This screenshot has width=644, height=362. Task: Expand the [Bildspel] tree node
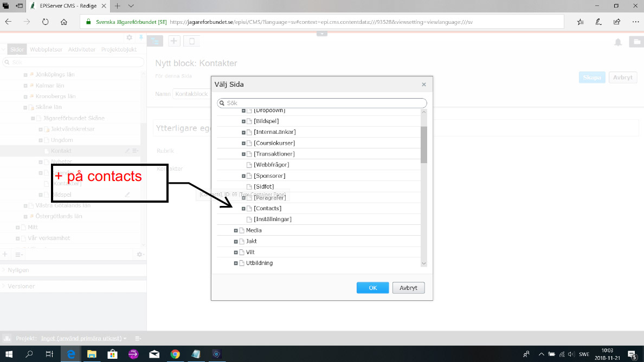click(x=243, y=121)
